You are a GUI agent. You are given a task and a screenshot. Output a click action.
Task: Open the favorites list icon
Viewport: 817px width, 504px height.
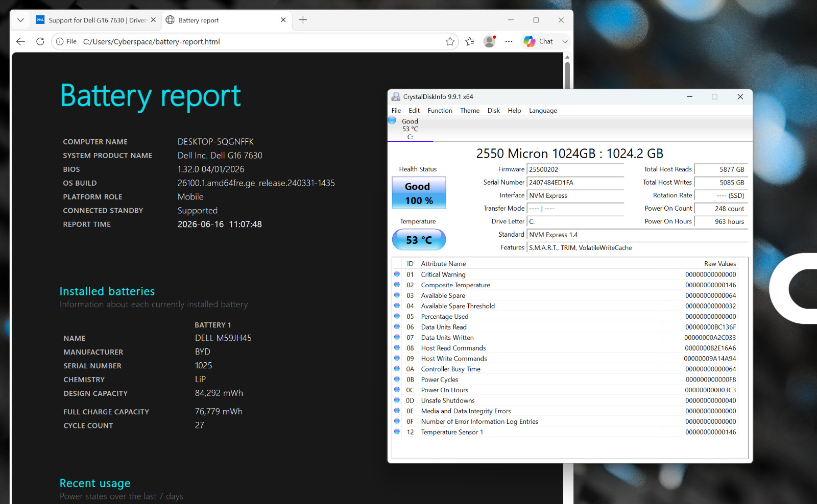(x=470, y=41)
